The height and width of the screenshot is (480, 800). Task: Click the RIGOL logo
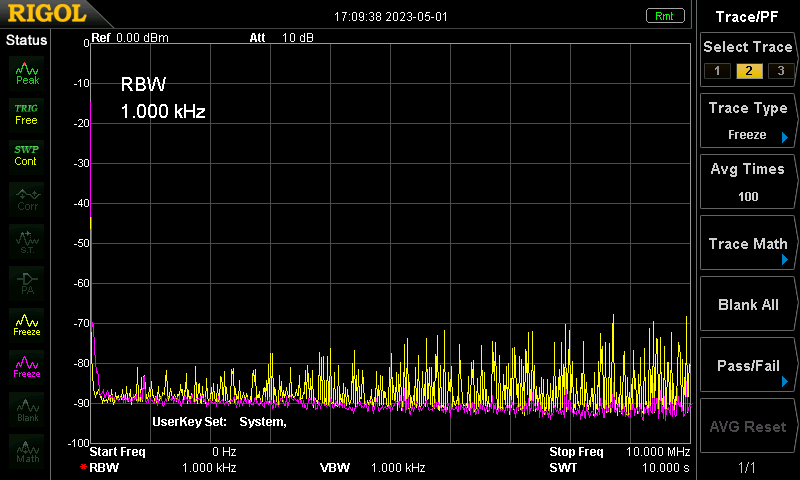coord(47,14)
